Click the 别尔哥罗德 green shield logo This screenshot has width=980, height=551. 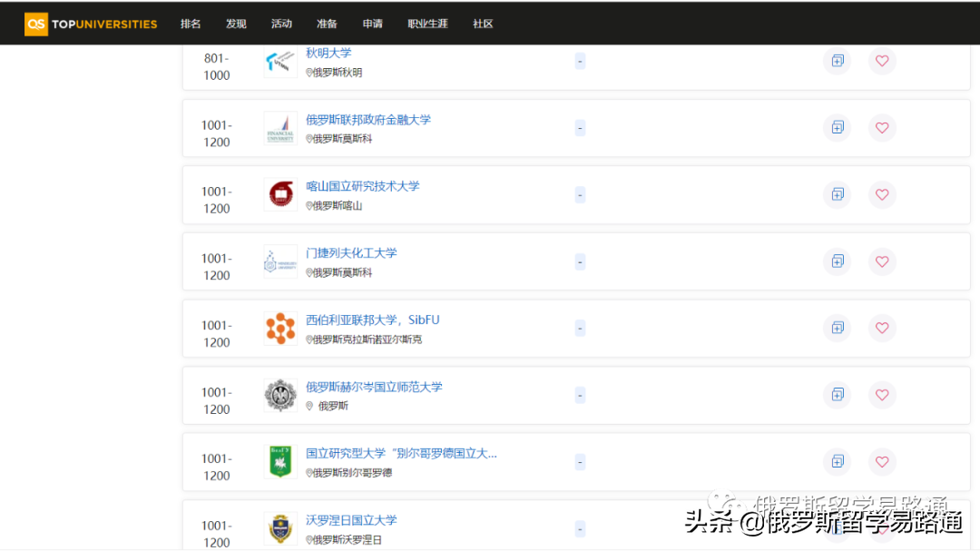point(280,461)
